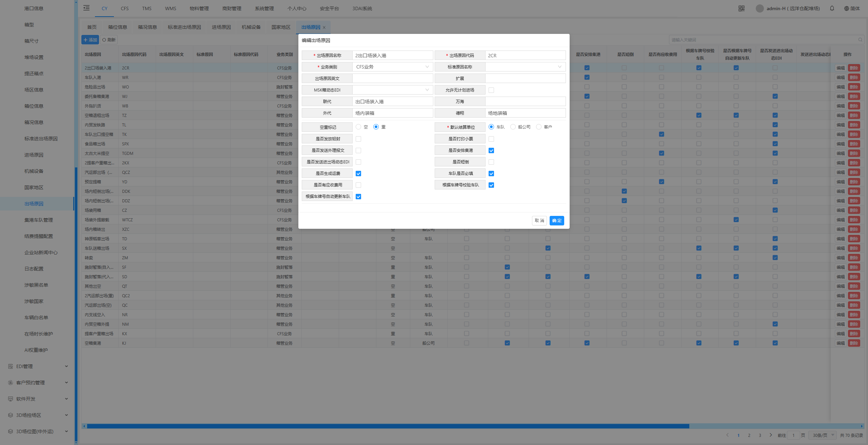Switch to the WMS top menu
The image size is (868, 445).
(x=171, y=8)
